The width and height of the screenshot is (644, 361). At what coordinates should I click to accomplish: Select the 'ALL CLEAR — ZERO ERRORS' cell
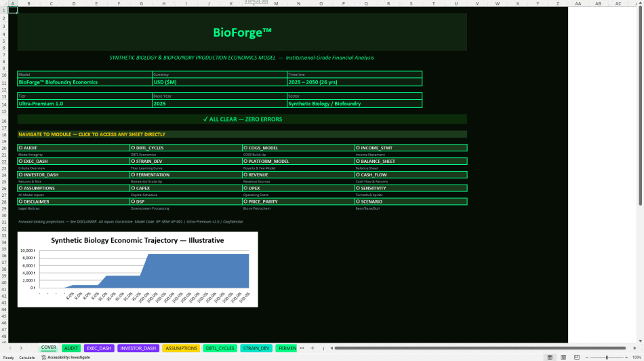242,119
